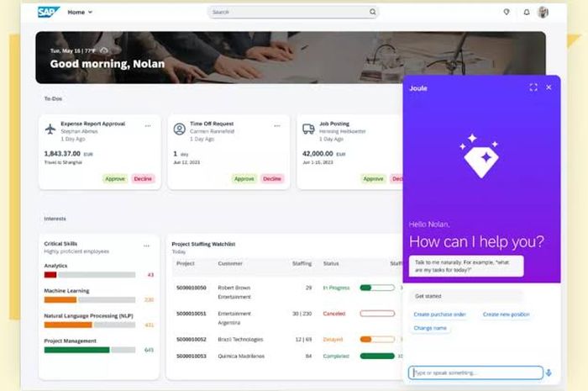Click the Project Management skill progress bar
This screenshot has height=391, width=588.
(90, 350)
